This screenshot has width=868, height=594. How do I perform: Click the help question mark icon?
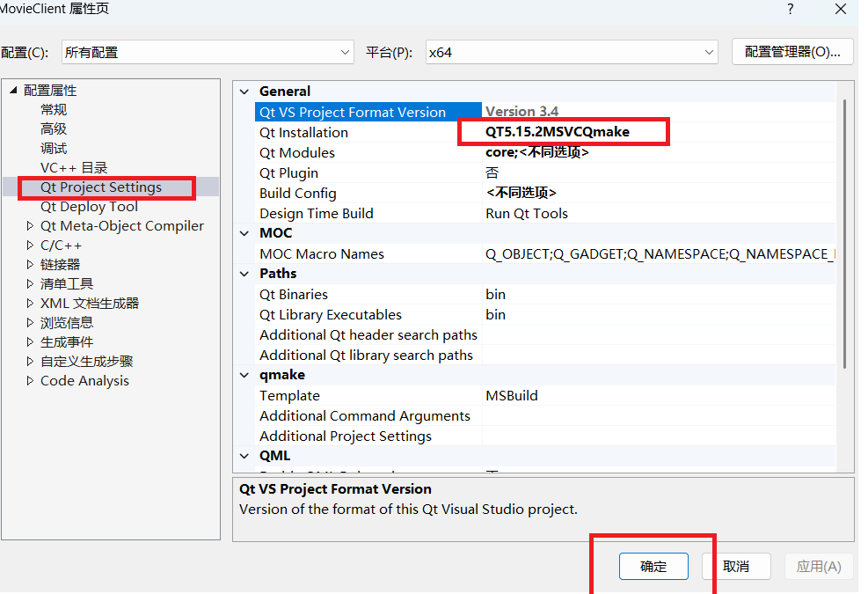pos(790,10)
